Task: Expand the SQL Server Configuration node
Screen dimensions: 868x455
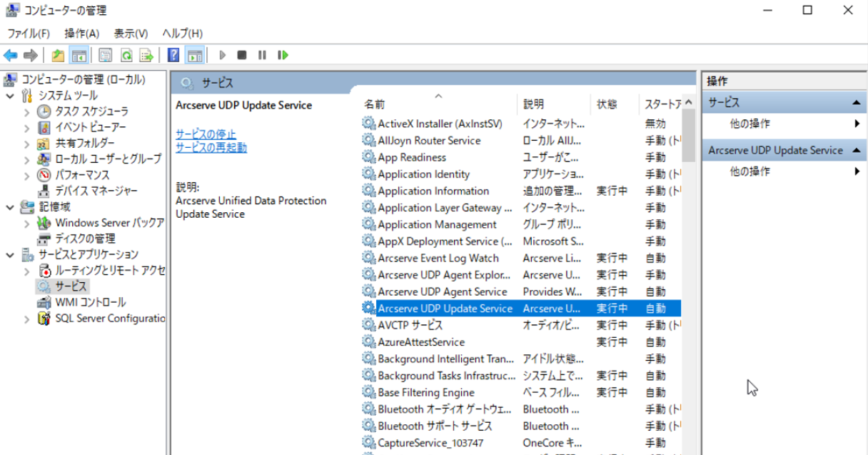Action: [x=26, y=319]
